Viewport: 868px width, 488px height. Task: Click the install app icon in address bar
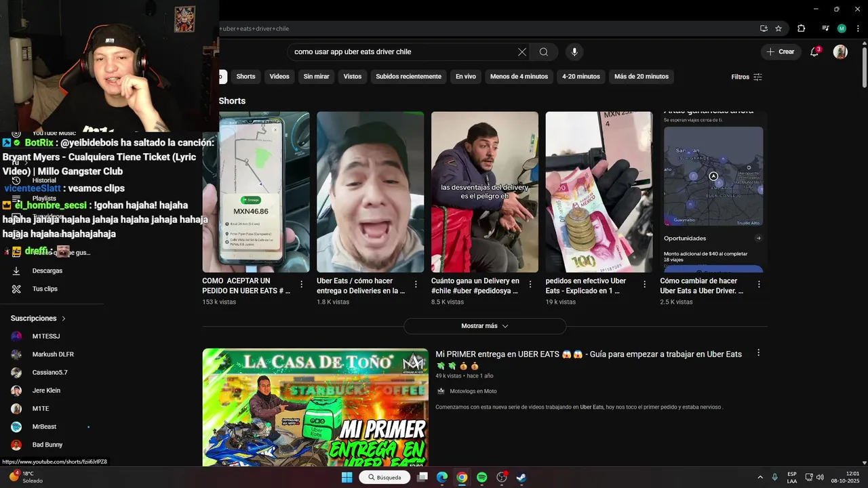pos(764,28)
